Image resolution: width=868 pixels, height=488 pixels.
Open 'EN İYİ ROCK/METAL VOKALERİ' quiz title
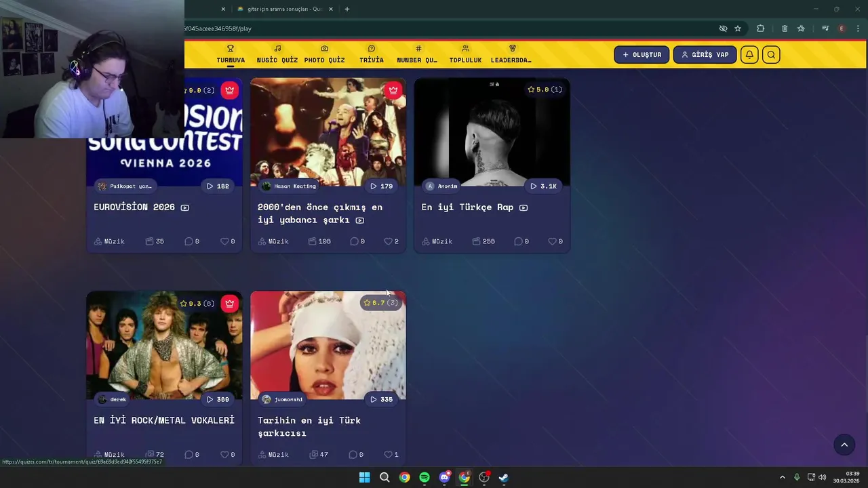point(164,420)
